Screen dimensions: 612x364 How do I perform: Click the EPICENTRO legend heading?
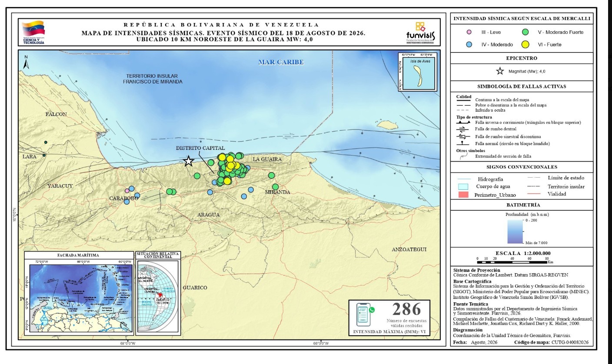[522, 58]
